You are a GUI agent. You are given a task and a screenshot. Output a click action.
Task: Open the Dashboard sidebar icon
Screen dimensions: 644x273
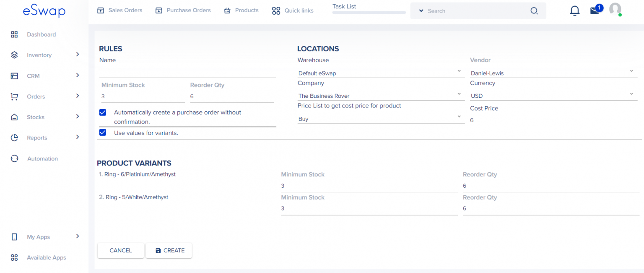[14, 34]
